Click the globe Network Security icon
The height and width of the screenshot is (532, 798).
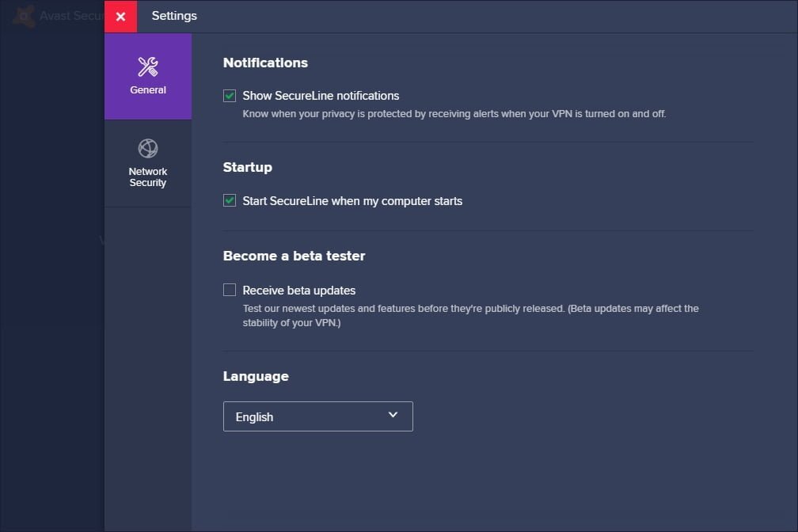[x=148, y=148]
